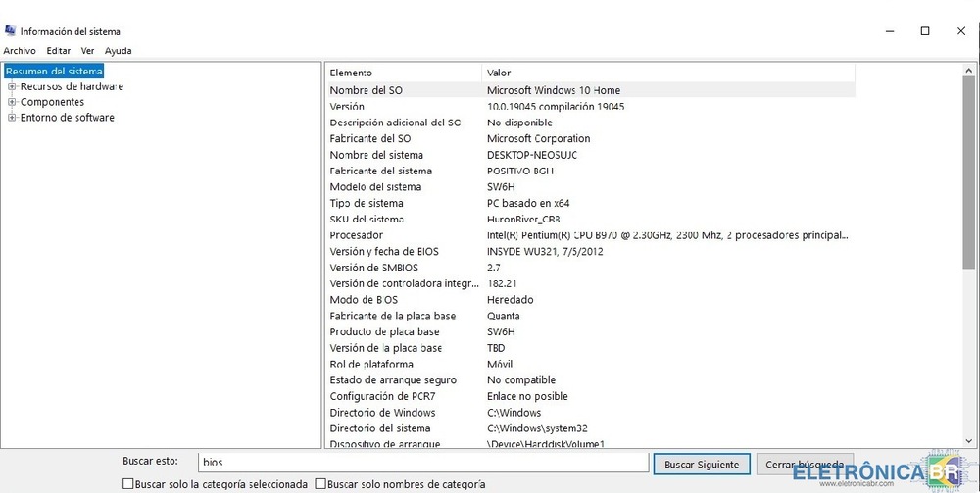Image resolution: width=980 pixels, height=493 pixels.
Task: Open the Archivo menu
Action: pos(20,51)
